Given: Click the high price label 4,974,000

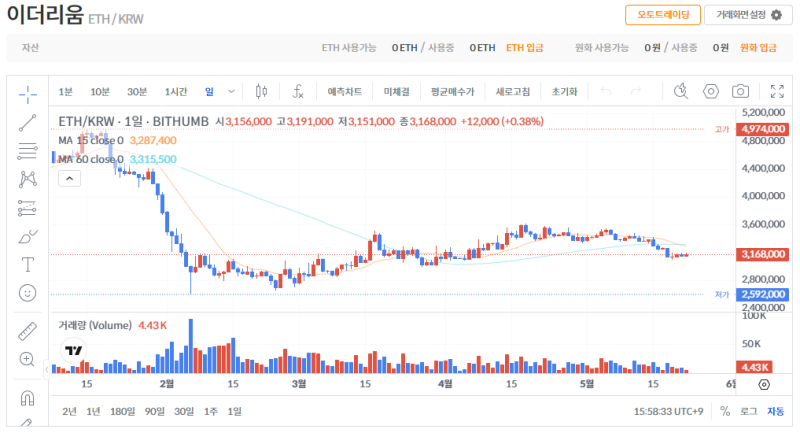Looking at the screenshot, I should point(762,129).
